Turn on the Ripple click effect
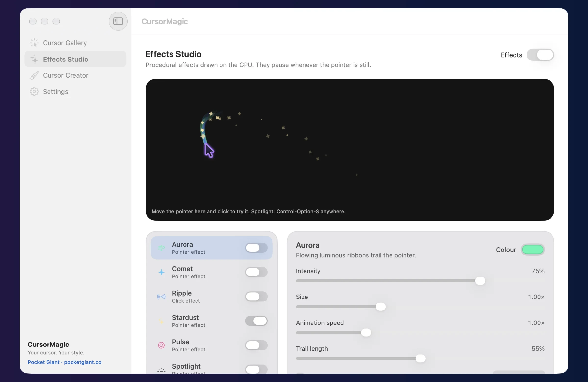 pos(256,297)
